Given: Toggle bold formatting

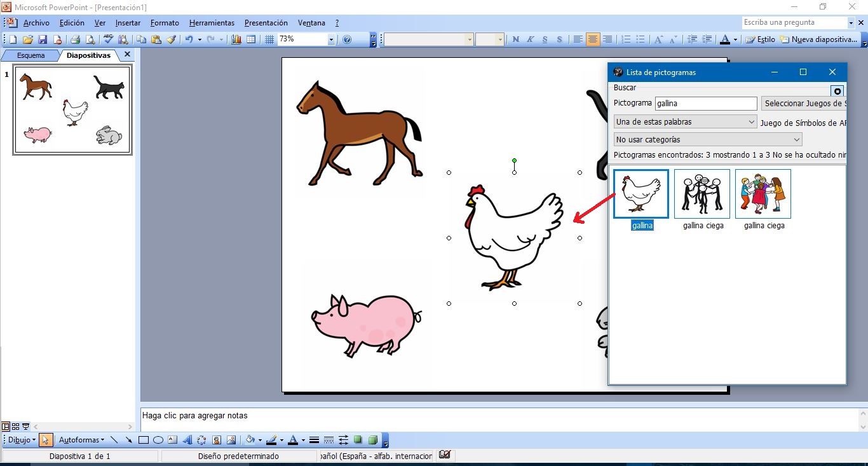Looking at the screenshot, I should [515, 39].
